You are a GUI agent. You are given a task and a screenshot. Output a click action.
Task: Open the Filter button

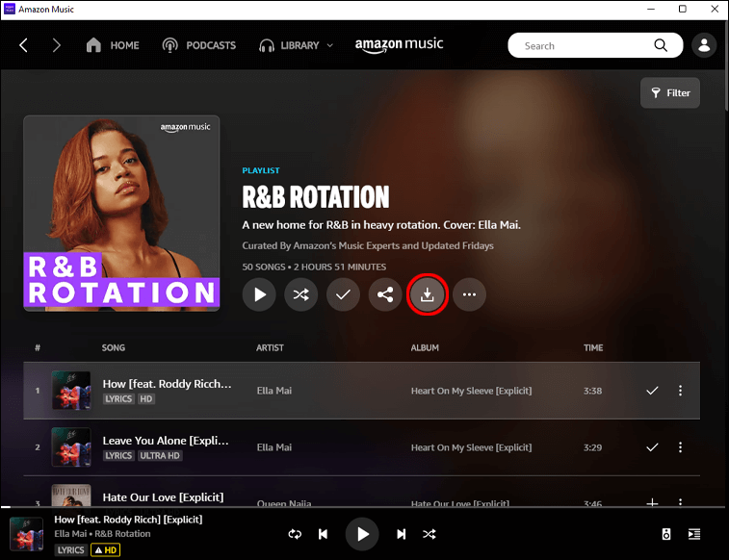(670, 93)
